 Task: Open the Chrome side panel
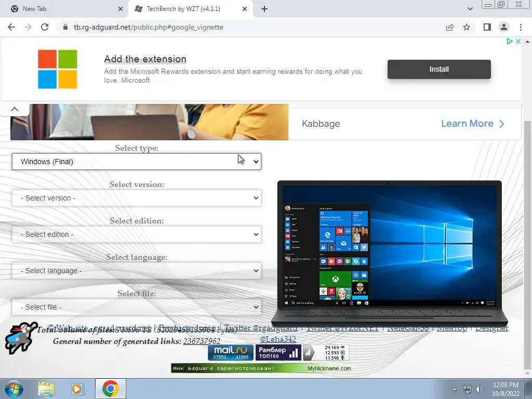pos(487,27)
